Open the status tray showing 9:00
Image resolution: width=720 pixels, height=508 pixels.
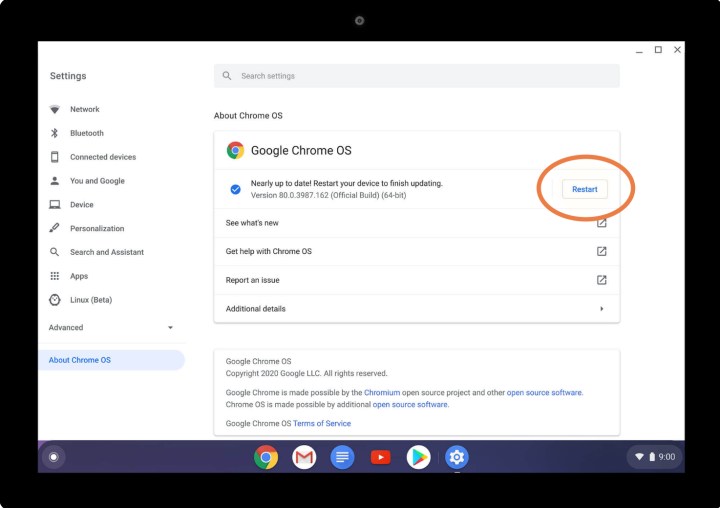pos(654,457)
